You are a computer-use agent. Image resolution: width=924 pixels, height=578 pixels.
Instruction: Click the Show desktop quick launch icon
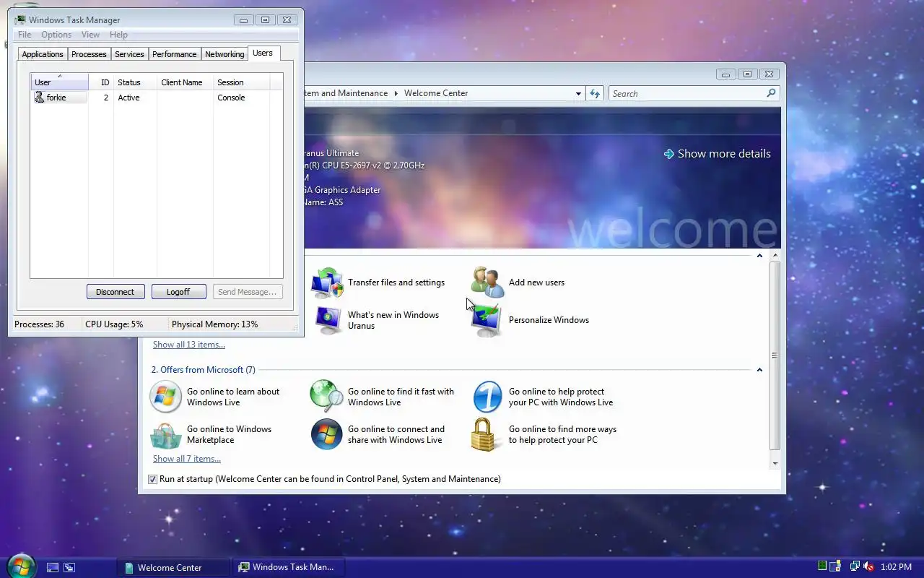click(52, 568)
